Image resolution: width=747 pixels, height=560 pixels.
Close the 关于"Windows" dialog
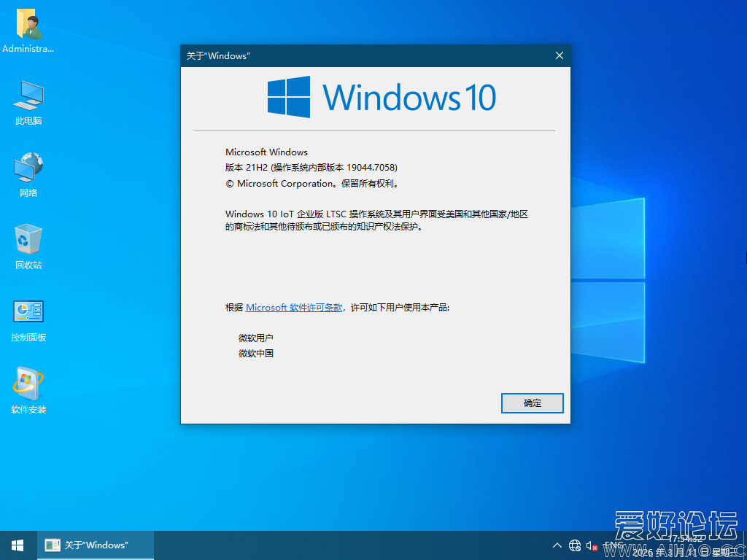(x=560, y=55)
